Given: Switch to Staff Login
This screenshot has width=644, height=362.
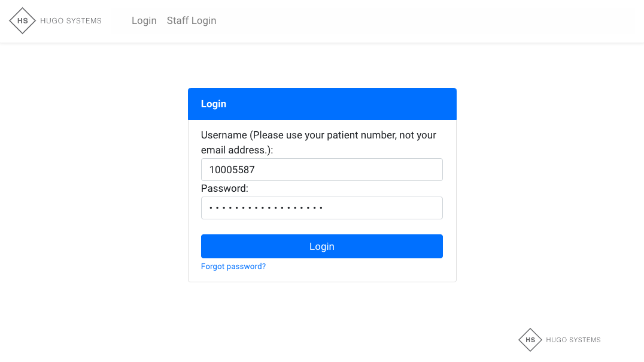Looking at the screenshot, I should (x=192, y=20).
